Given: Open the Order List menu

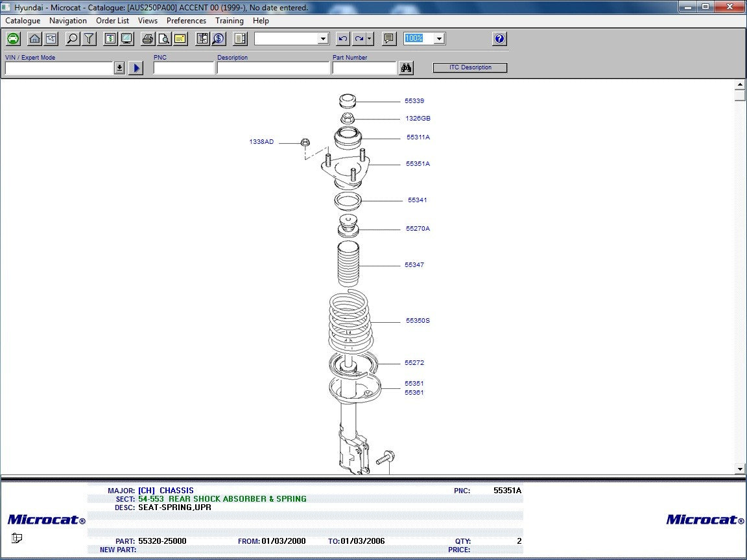Looking at the screenshot, I should tap(112, 21).
